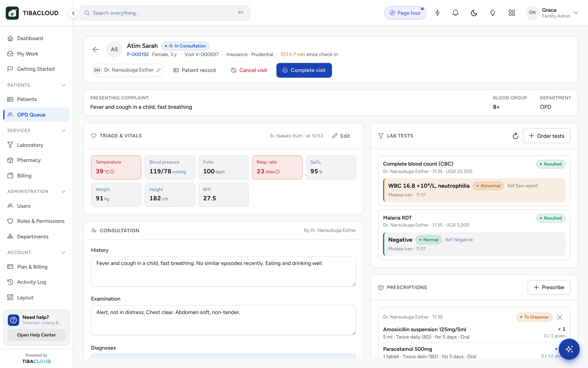Edit triage and vitals
Image resolution: width=588 pixels, height=368 pixels.
point(341,136)
